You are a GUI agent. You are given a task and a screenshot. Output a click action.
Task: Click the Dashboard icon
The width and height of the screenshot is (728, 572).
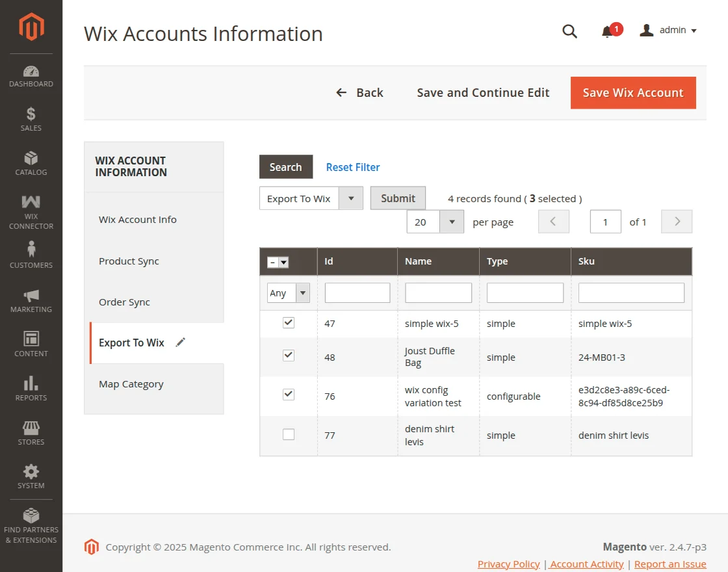[x=31, y=73]
